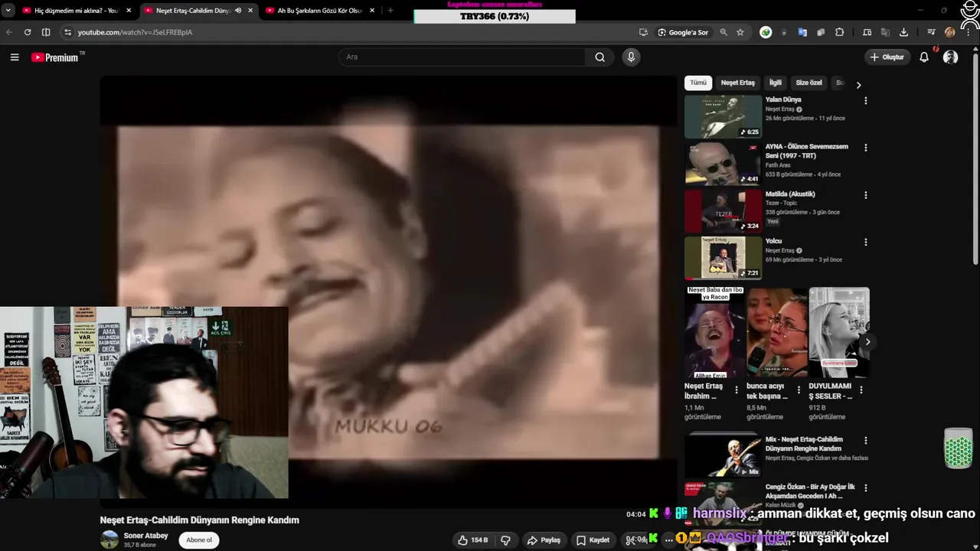Click the Oluştur create button
This screenshot has width=980, height=551.
pos(887,57)
